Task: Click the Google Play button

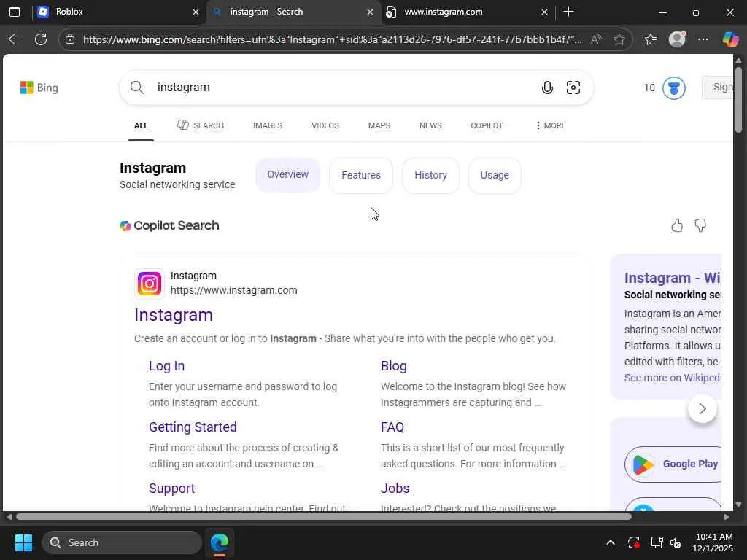Action: click(x=673, y=464)
